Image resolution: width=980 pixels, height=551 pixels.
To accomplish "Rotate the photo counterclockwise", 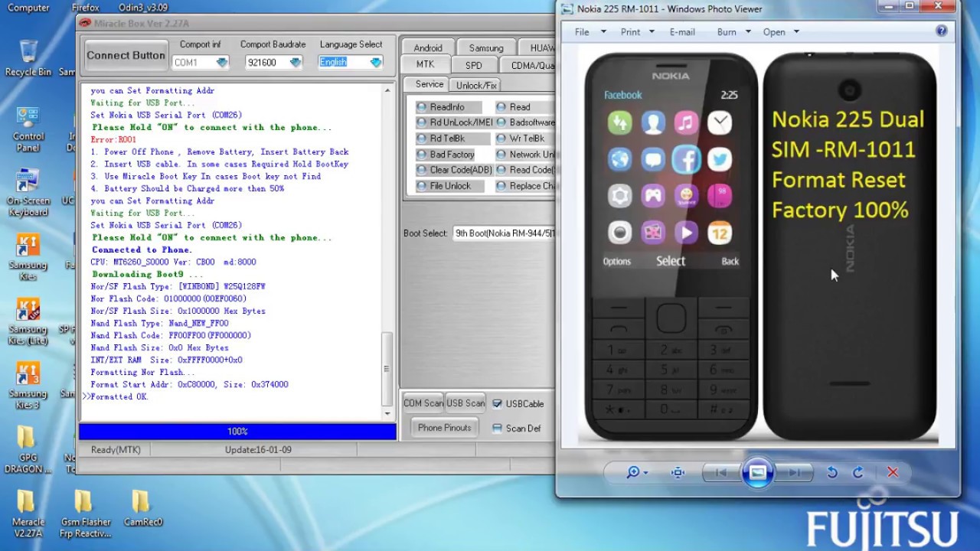I will click(x=832, y=473).
